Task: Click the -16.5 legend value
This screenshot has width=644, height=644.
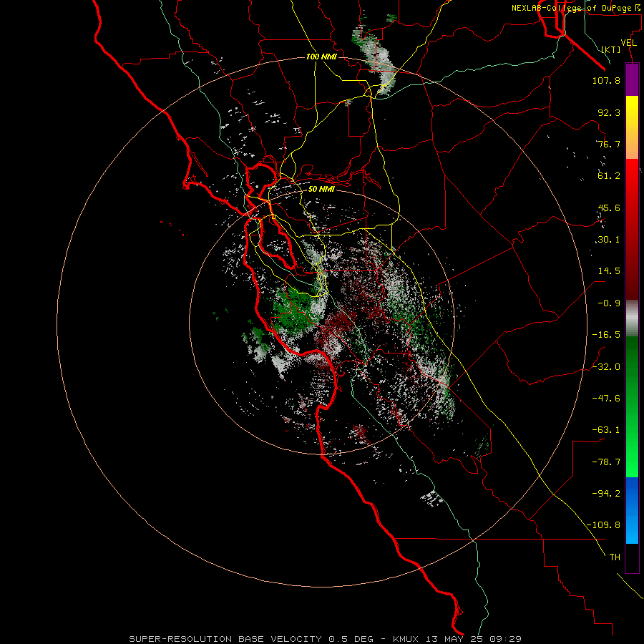Action: pos(606,335)
